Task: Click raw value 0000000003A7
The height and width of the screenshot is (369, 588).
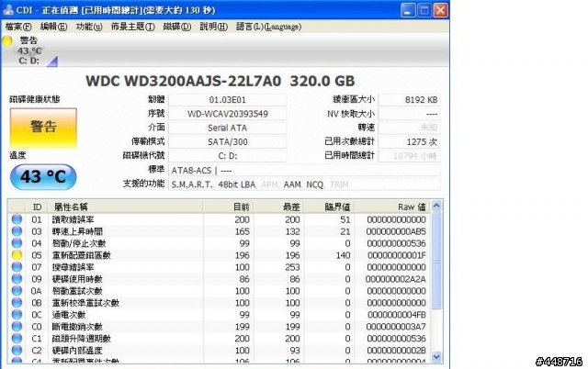Action: pos(396,326)
